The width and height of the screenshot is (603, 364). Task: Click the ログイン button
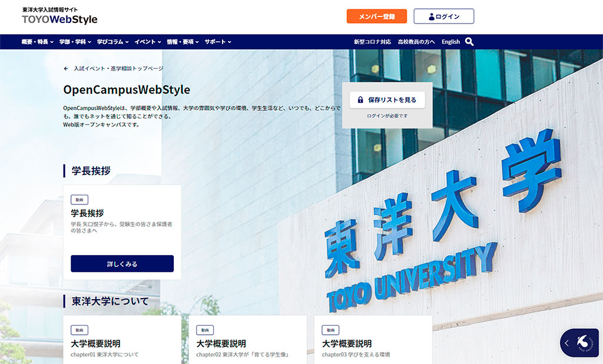(444, 16)
